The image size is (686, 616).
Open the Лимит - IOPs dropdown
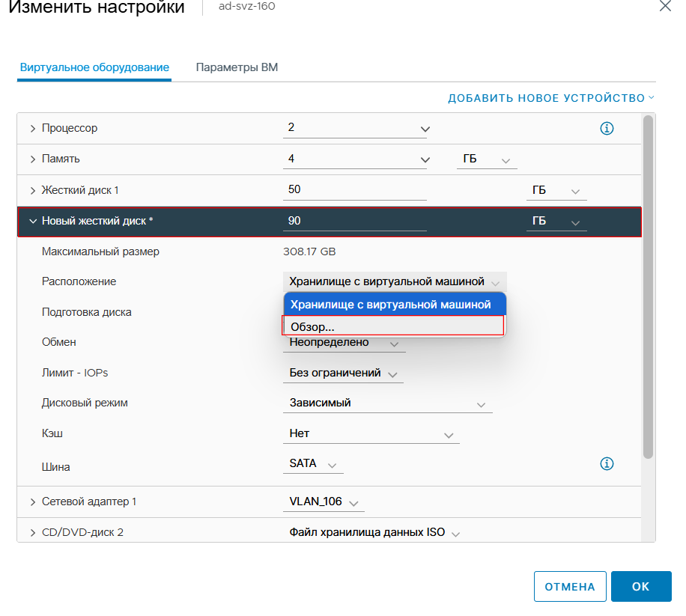[x=343, y=373]
